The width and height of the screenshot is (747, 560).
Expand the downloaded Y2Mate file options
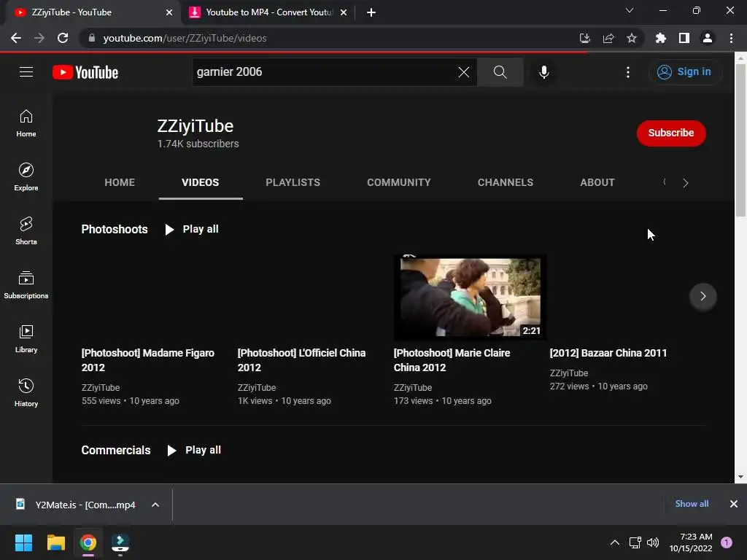point(155,505)
